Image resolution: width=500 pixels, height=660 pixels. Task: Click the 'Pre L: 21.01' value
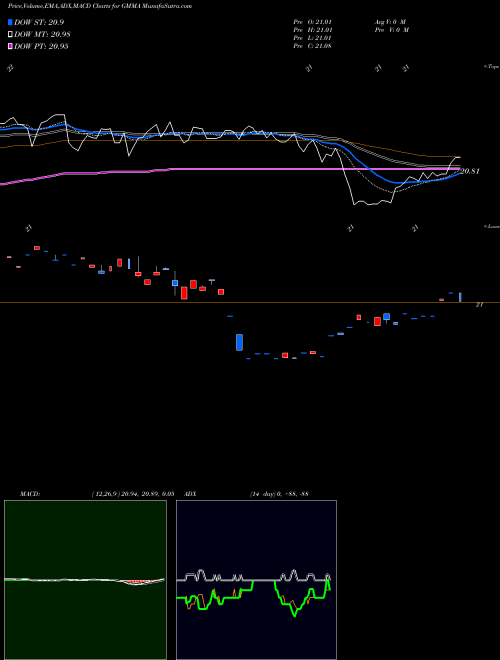[x=313, y=38]
